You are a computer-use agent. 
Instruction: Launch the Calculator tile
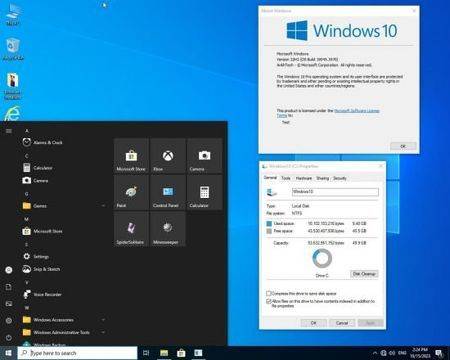point(204,193)
